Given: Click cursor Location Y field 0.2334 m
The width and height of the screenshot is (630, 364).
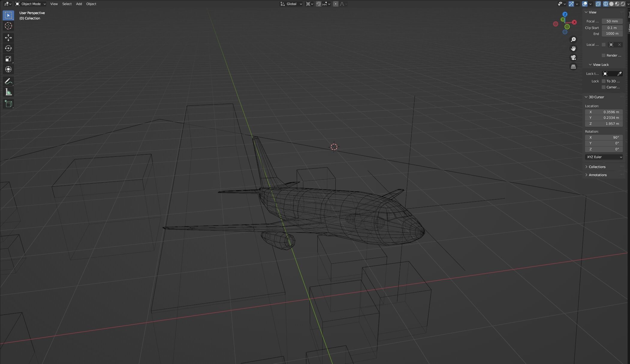Looking at the screenshot, I should 604,118.
